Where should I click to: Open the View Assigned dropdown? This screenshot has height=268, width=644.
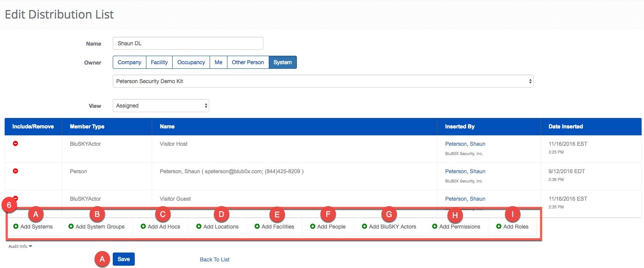click(161, 106)
